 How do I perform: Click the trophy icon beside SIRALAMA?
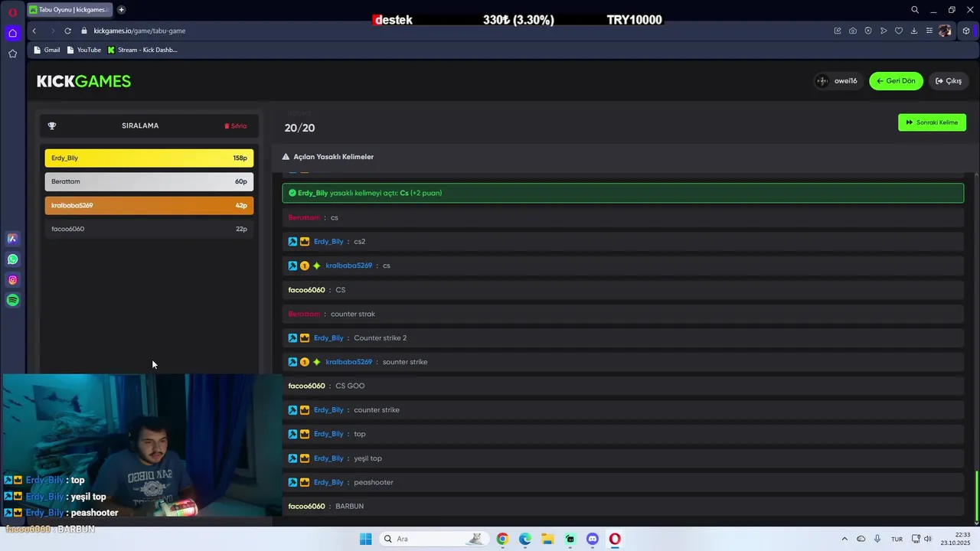[x=52, y=126]
